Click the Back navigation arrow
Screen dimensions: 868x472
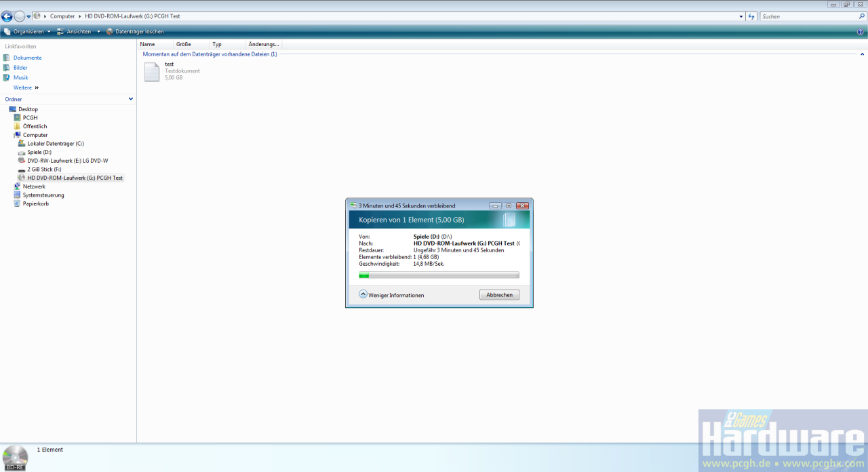click(x=7, y=16)
